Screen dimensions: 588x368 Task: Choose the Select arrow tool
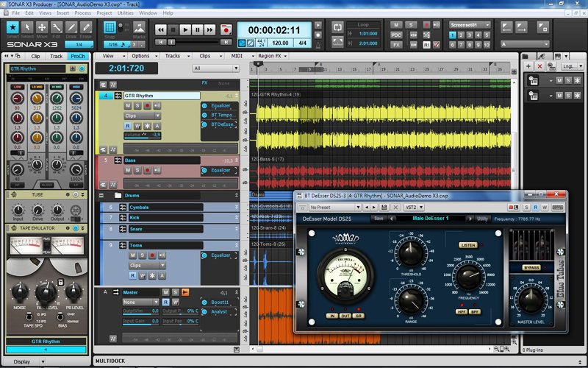point(27,27)
